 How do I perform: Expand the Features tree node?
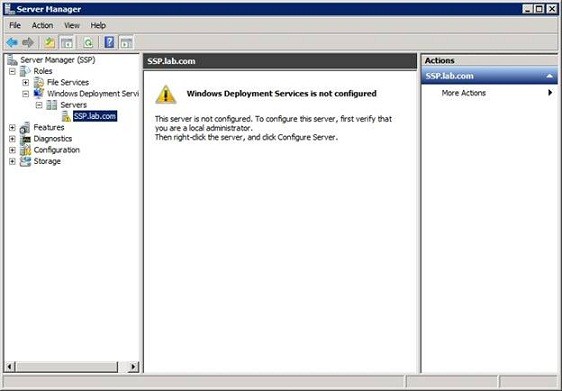(x=13, y=128)
